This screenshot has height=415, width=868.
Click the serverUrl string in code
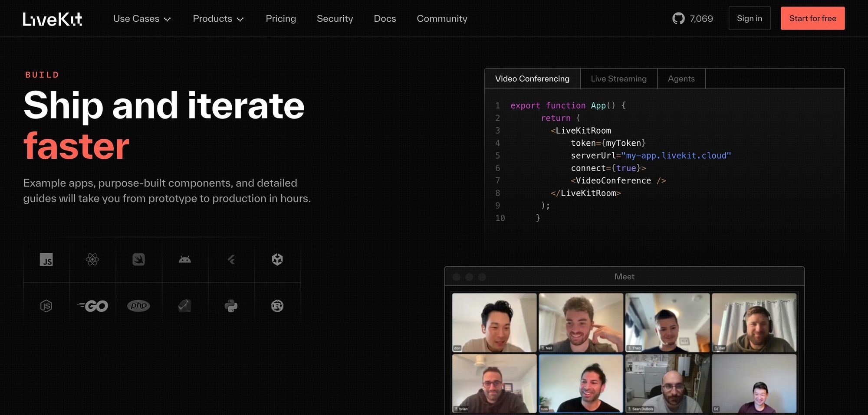(x=676, y=156)
